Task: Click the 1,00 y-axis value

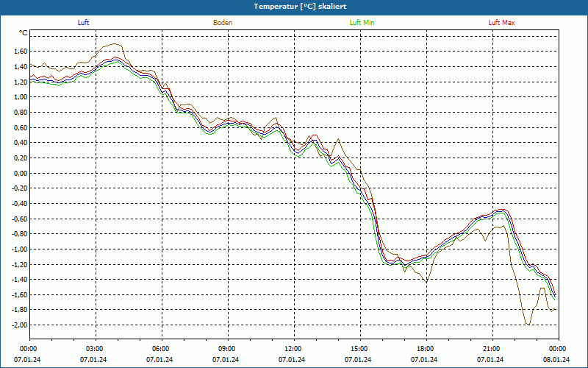Action: (21, 97)
